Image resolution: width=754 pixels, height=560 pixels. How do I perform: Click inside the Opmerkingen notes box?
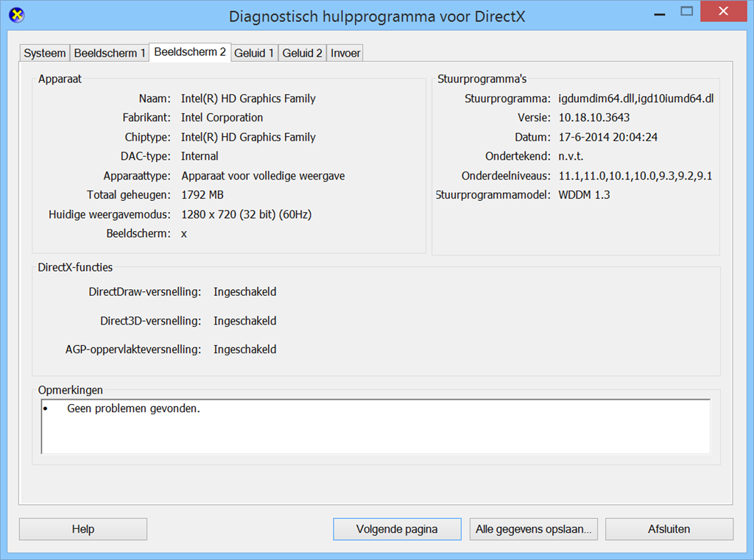coord(376,426)
